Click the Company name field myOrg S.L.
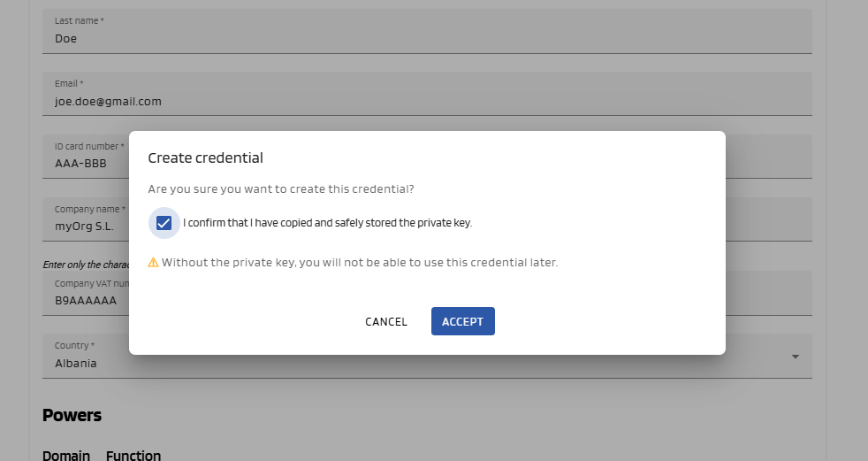The width and height of the screenshot is (868, 461). 86,227
